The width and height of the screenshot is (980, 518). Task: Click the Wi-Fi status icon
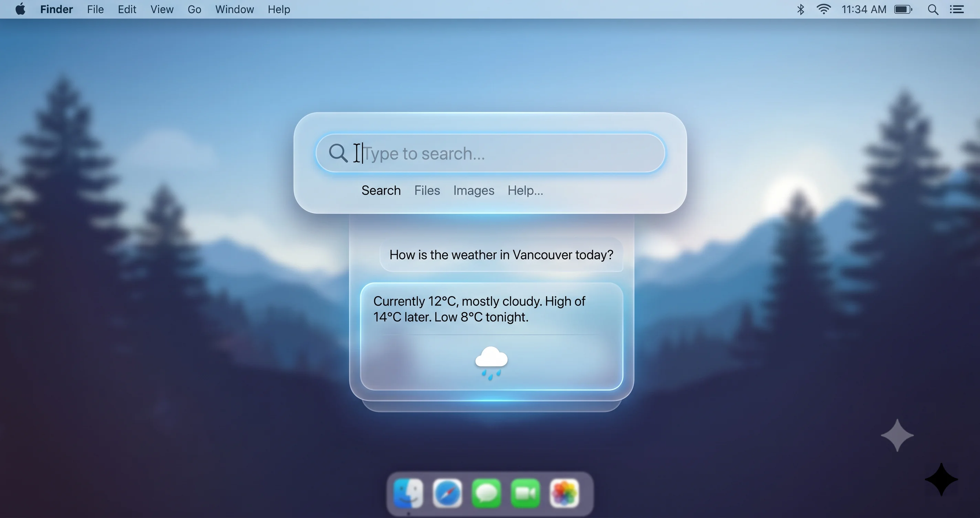point(823,9)
